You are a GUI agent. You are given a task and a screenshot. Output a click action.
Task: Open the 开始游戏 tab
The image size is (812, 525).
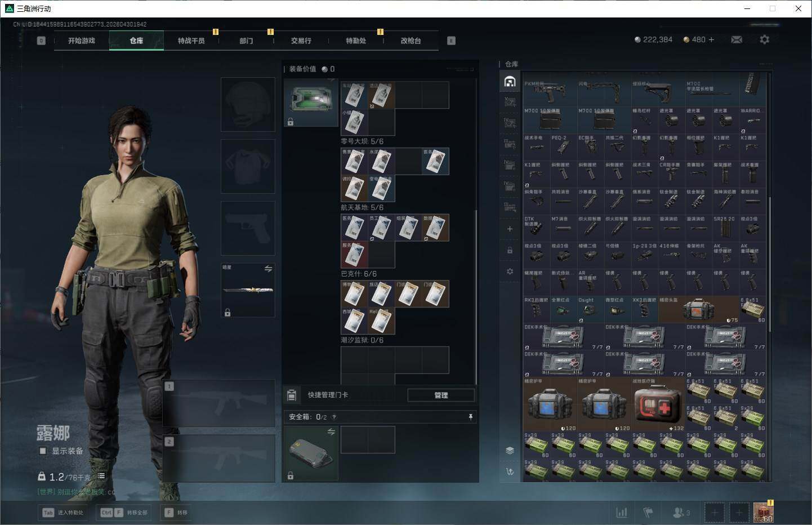click(82, 41)
